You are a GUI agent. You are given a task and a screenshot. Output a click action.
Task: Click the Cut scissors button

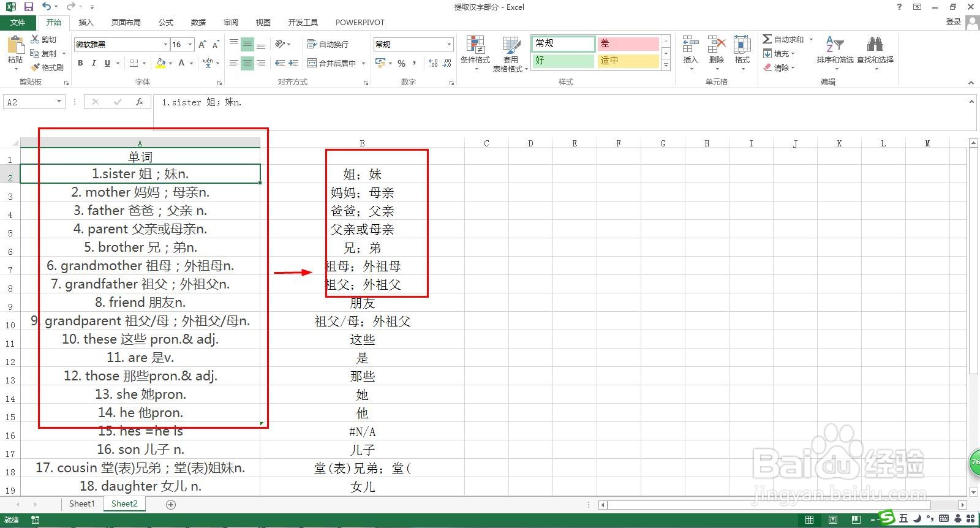point(43,39)
